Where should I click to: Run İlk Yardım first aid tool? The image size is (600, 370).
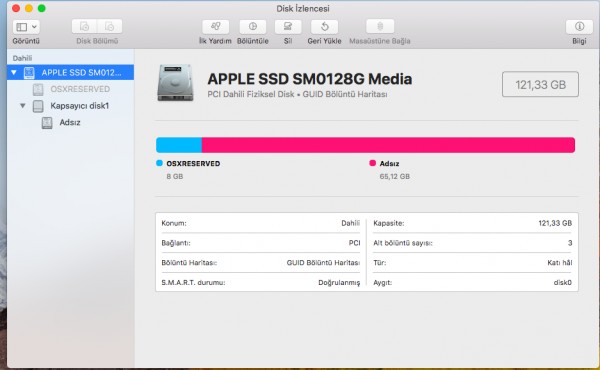(x=215, y=26)
